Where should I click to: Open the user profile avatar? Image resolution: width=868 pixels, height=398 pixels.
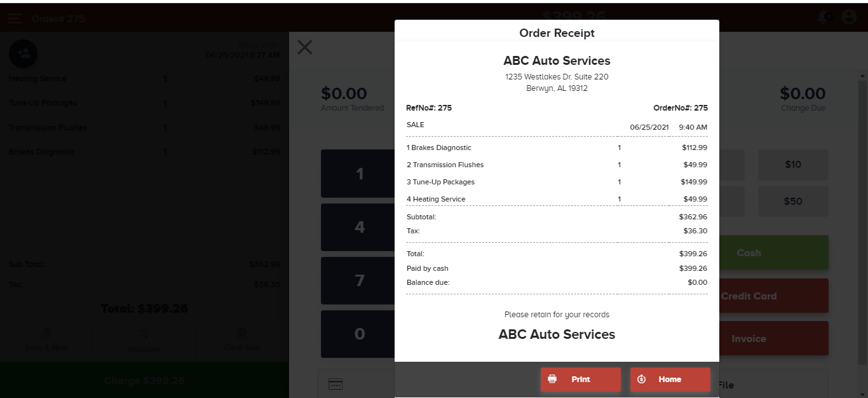pos(849,17)
